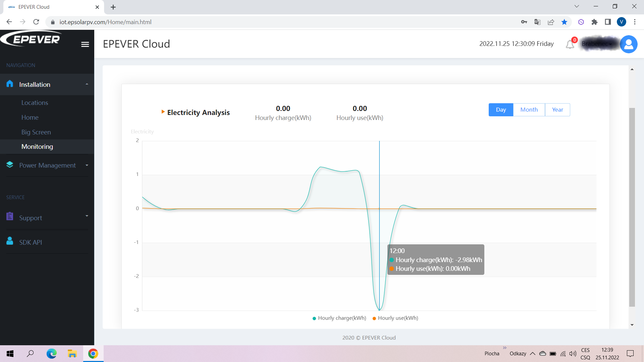Click the user avatar icon
Image resolution: width=644 pixels, height=362 pixels.
point(629,44)
